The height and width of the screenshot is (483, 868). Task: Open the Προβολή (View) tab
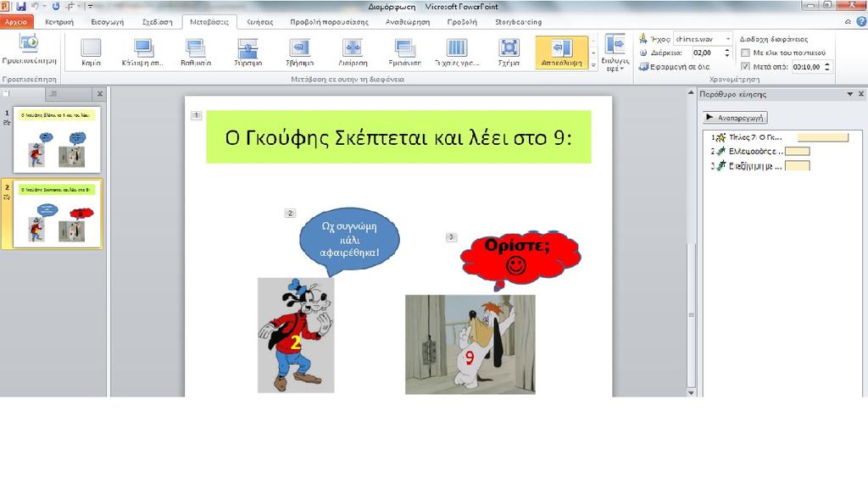pos(462,22)
